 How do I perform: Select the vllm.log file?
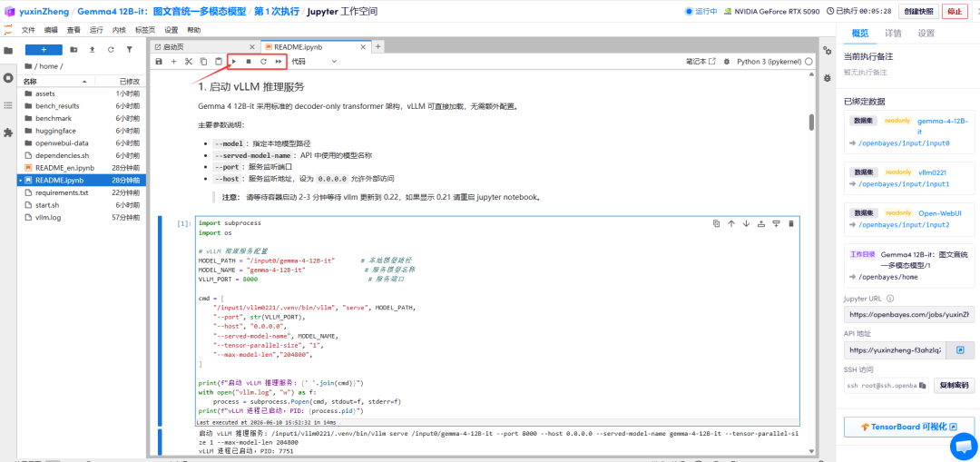[83, 218]
